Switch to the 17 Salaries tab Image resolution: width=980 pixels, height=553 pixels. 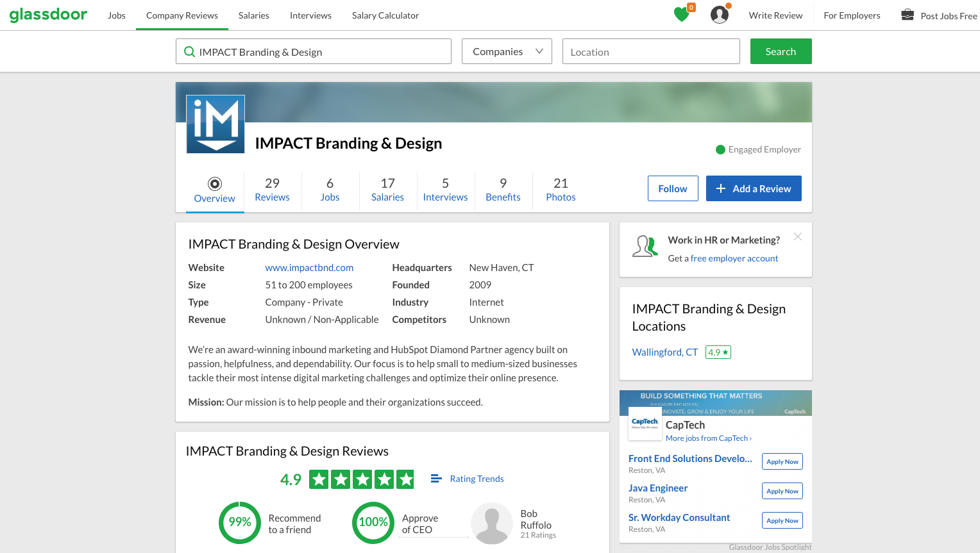[x=387, y=190]
